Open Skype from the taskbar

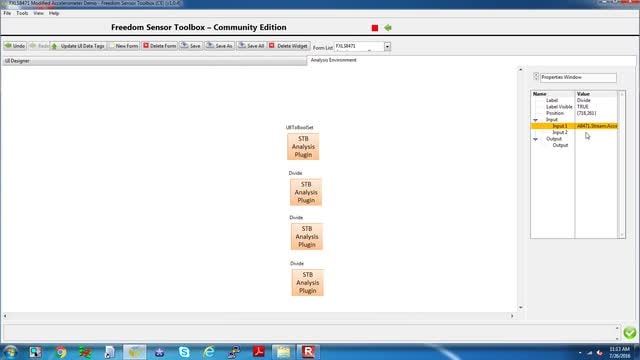click(x=184, y=352)
